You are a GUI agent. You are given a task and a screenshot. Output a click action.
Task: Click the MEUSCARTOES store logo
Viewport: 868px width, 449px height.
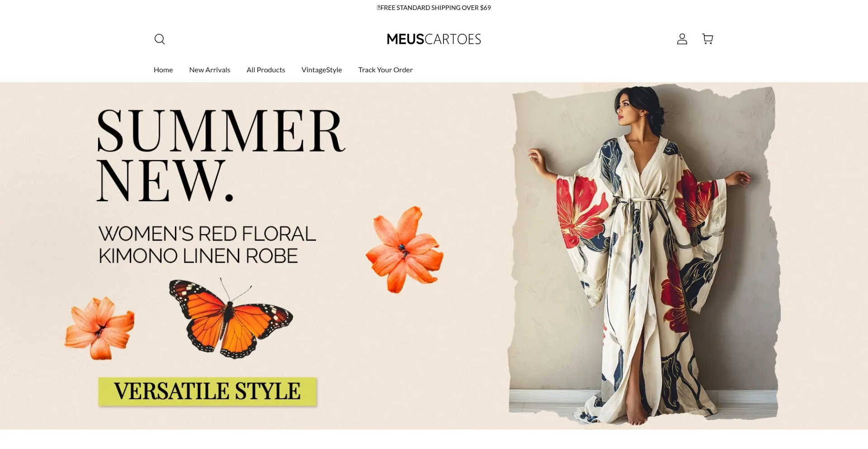click(x=434, y=39)
